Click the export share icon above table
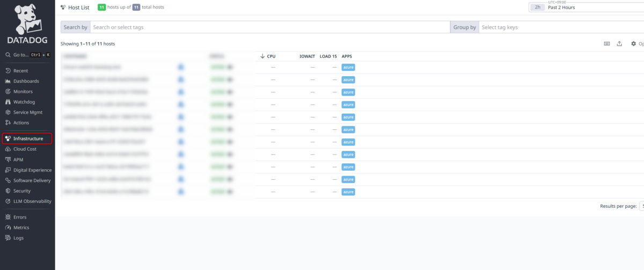Image resolution: width=644 pixels, height=270 pixels. coord(619,44)
